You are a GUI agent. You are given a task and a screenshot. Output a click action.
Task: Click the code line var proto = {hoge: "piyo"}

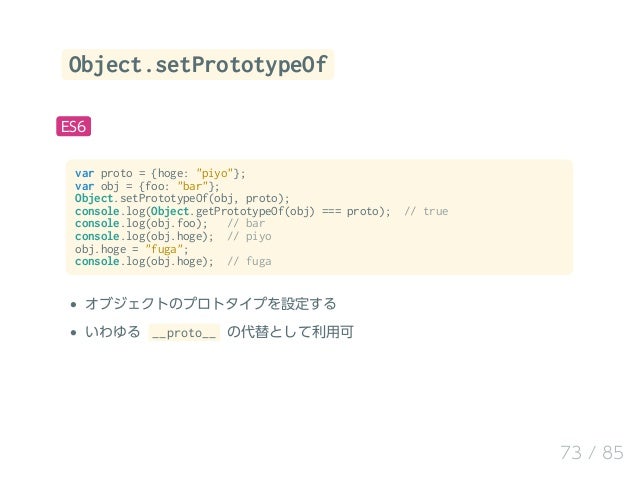click(160, 173)
